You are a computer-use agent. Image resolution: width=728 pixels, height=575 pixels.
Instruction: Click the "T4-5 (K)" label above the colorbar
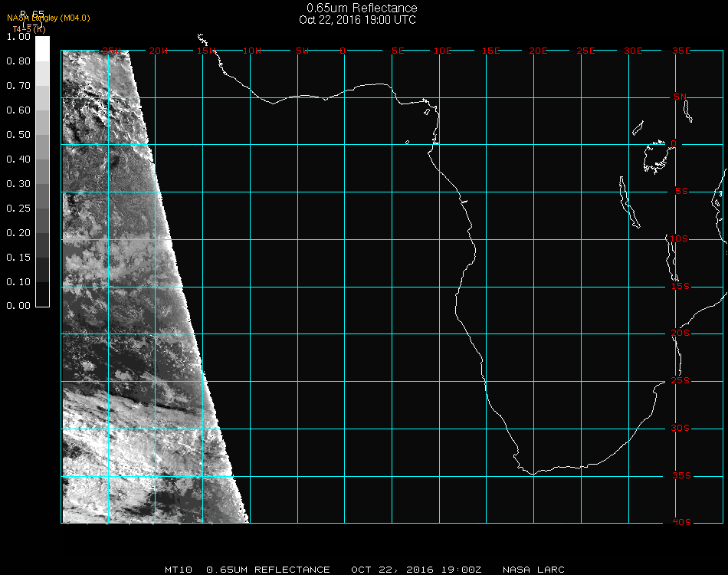(x=29, y=29)
